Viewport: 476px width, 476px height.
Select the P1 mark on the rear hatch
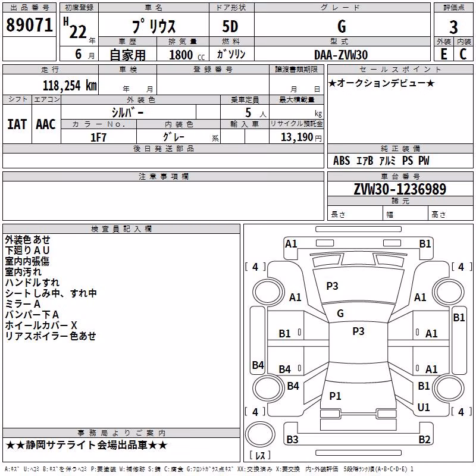pyautogui.click(x=335, y=396)
